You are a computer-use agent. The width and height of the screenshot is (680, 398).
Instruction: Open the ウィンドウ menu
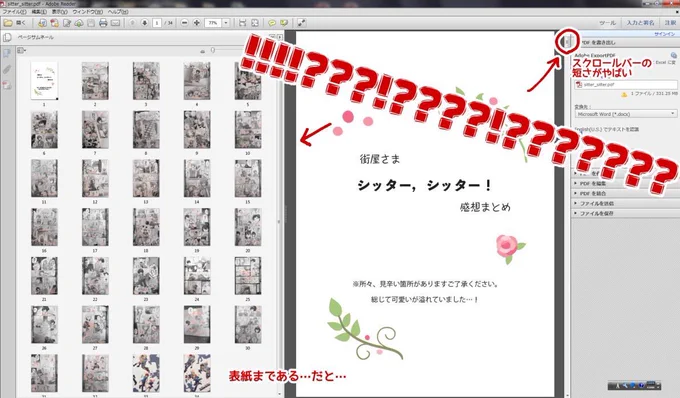tap(87, 12)
